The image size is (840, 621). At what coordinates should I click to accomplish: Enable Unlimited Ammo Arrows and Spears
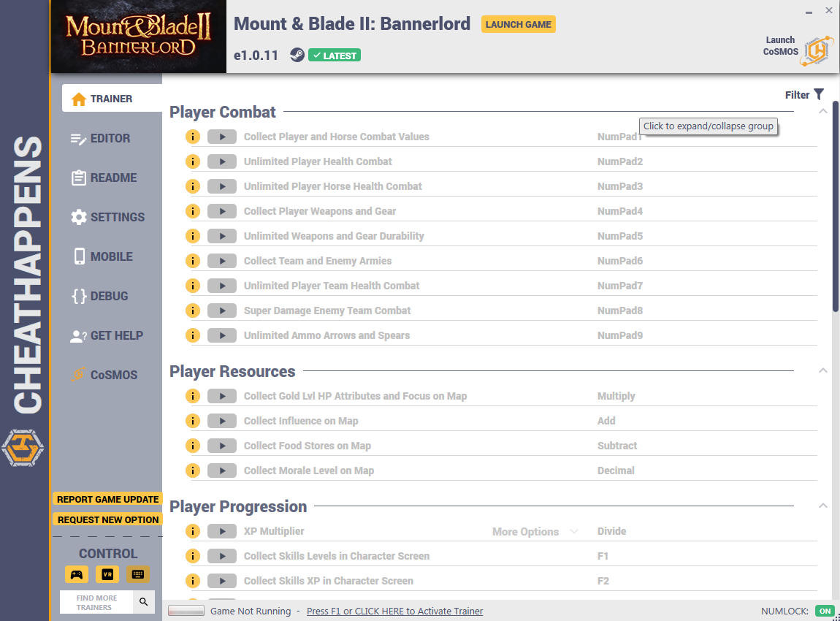[x=222, y=335]
